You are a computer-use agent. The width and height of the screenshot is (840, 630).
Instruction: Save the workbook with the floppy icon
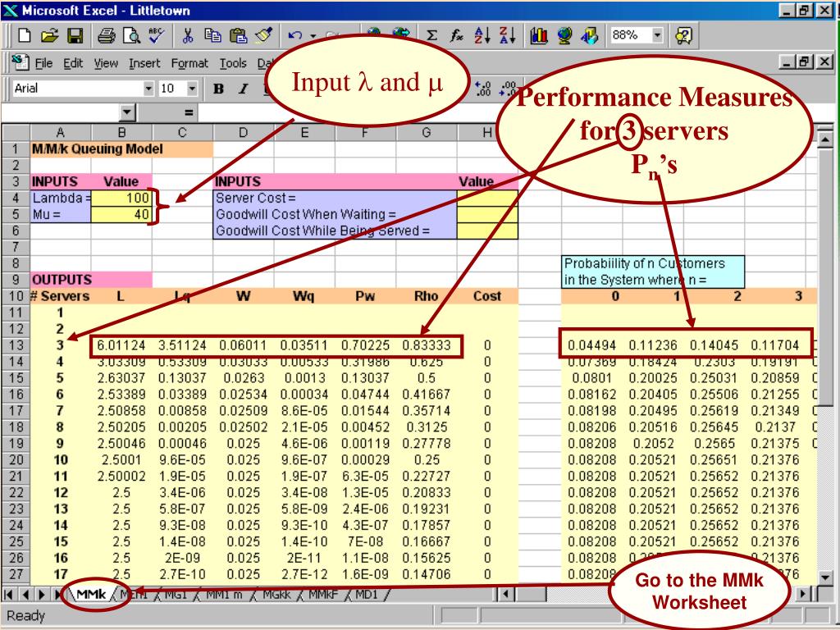point(75,36)
